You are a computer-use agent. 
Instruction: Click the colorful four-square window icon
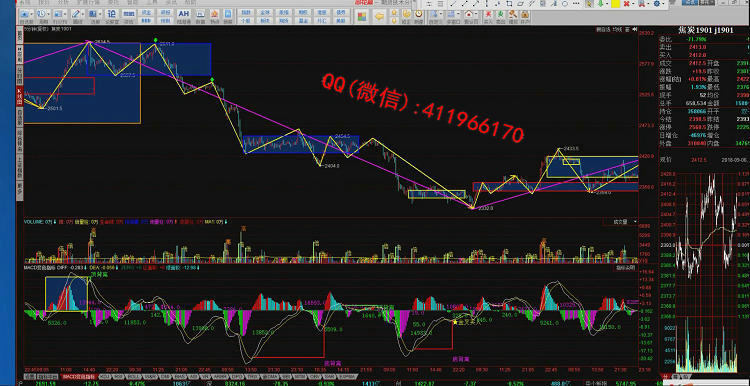[x=361, y=16]
